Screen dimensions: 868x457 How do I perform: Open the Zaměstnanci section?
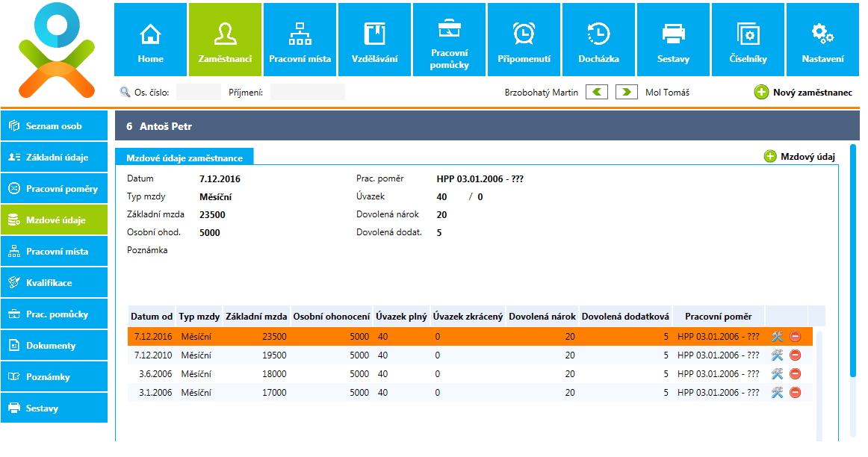tap(226, 40)
